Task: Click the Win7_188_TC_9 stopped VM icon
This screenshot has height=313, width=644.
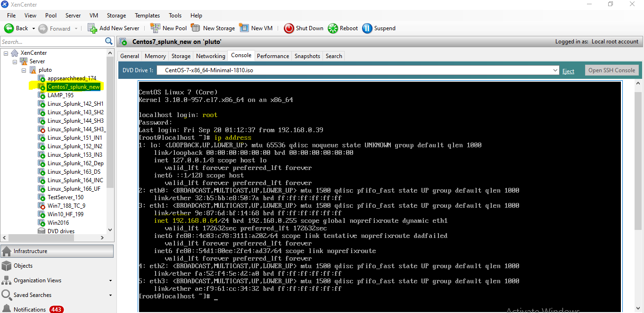Action: point(42,206)
